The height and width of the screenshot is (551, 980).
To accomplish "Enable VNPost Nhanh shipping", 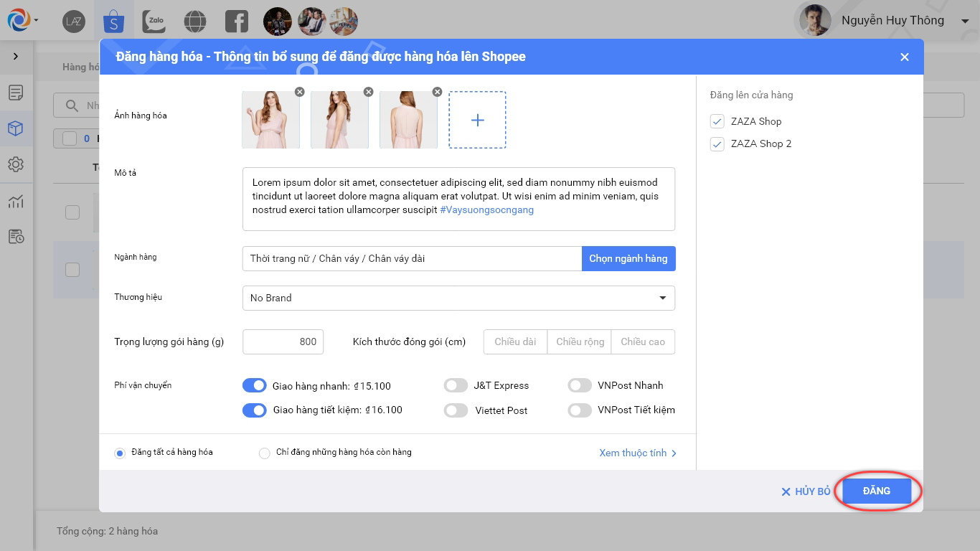I will (580, 385).
